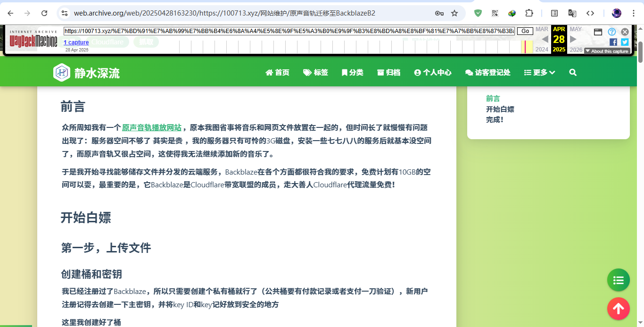Toggle Wayback toolbar window view icon
Viewport: 644px width, 327px height.
click(598, 32)
